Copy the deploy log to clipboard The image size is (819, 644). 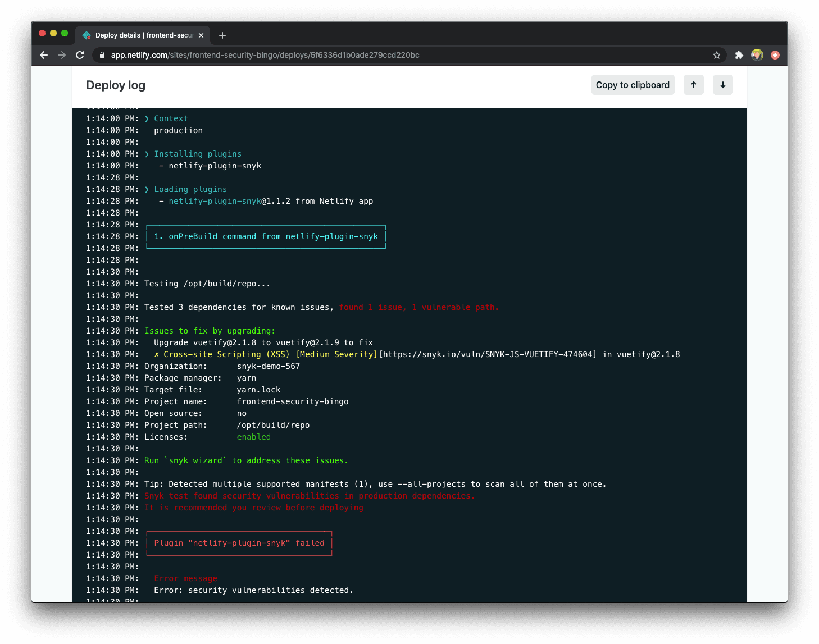point(633,85)
